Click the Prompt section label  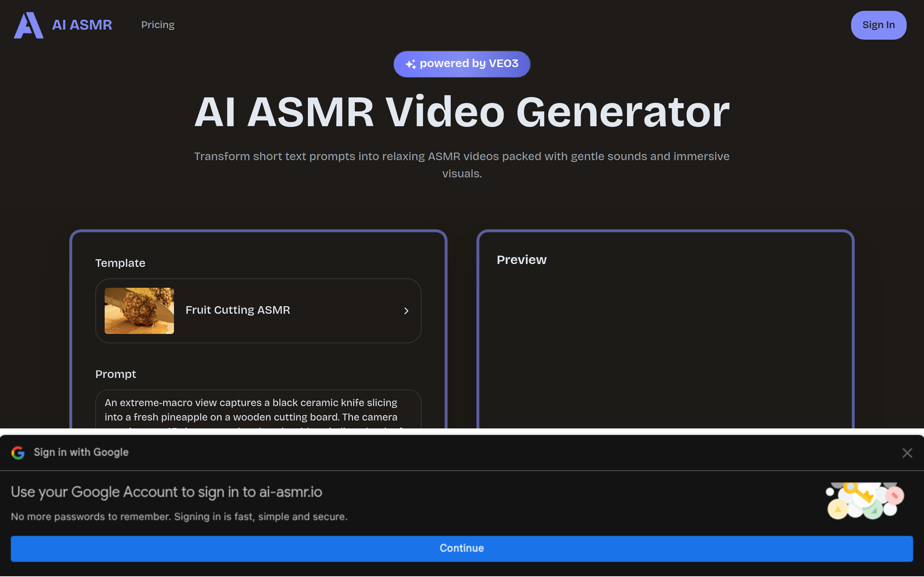pyautogui.click(x=116, y=374)
